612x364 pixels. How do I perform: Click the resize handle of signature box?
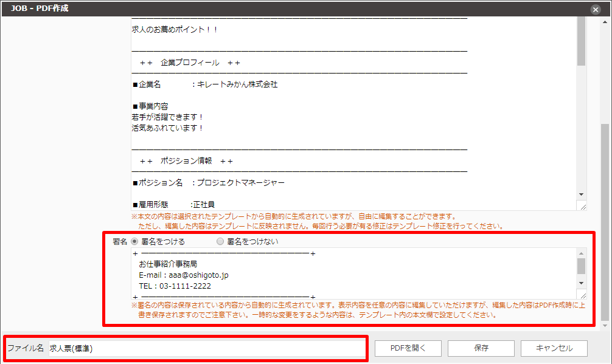583,295
